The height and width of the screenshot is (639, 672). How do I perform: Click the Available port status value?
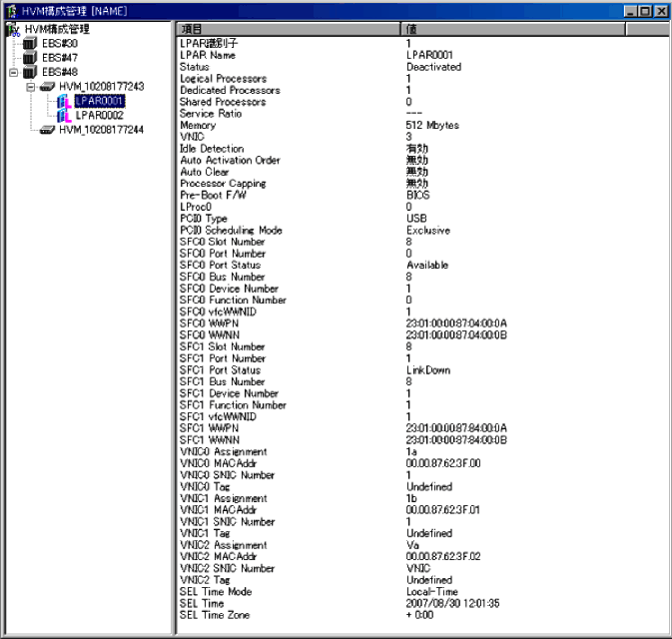click(x=427, y=266)
